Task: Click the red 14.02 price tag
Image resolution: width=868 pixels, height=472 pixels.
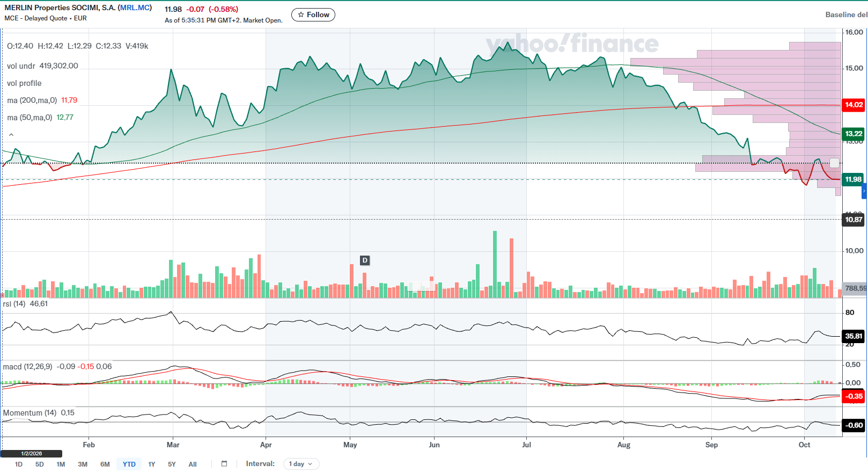Action: 854,105
